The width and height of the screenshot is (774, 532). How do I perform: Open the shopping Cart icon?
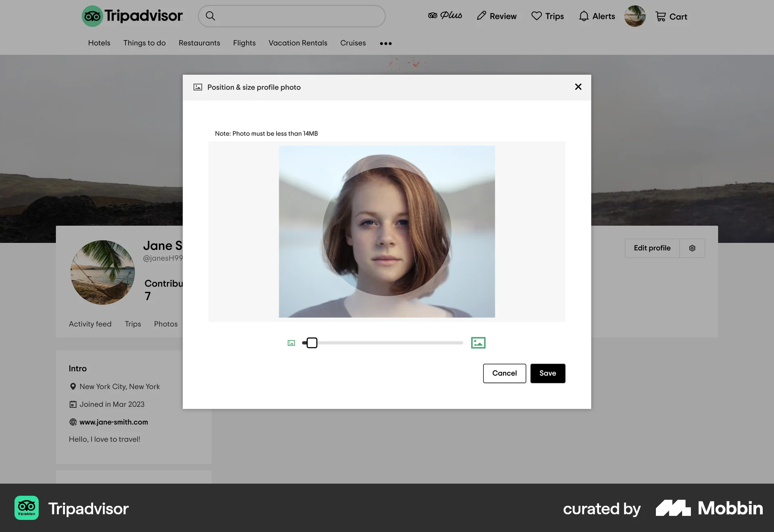(661, 16)
